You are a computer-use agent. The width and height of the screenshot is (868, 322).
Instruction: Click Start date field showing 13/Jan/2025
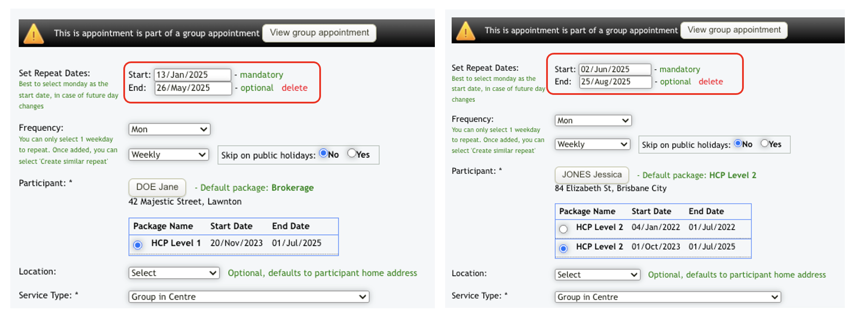pos(193,75)
